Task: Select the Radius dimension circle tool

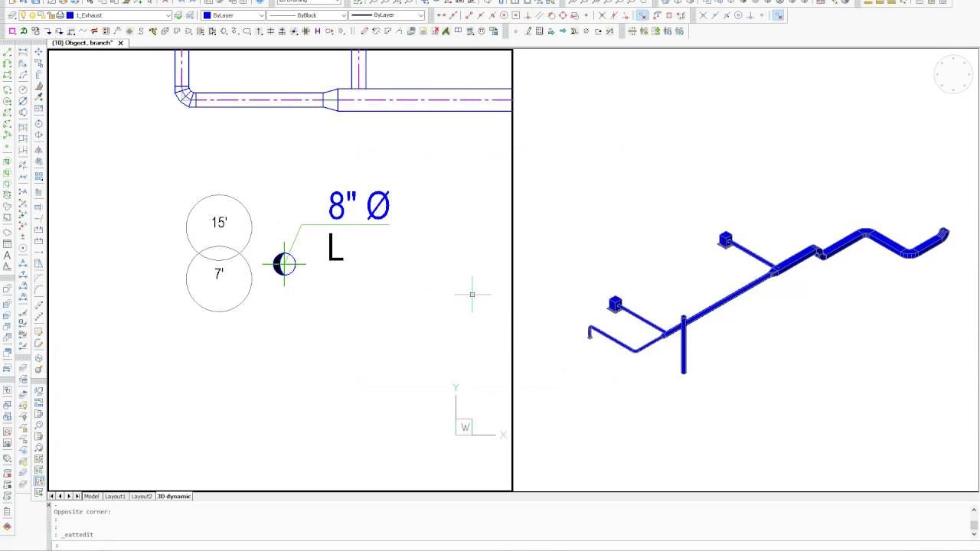Action: point(23,90)
